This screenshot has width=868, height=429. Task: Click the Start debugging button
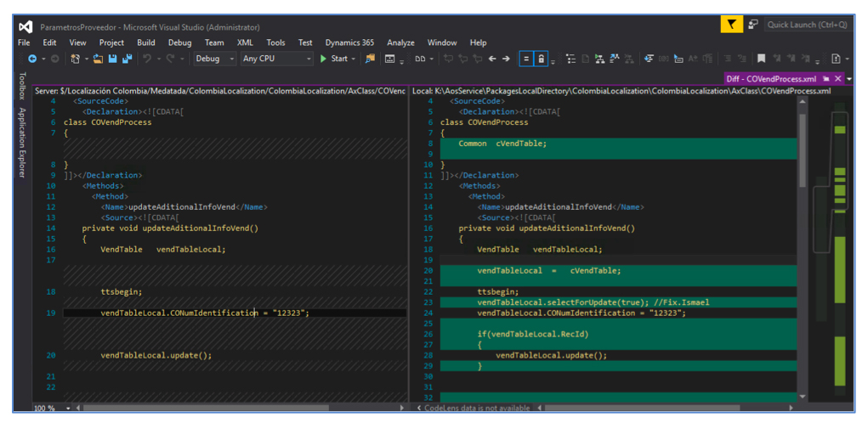(334, 59)
